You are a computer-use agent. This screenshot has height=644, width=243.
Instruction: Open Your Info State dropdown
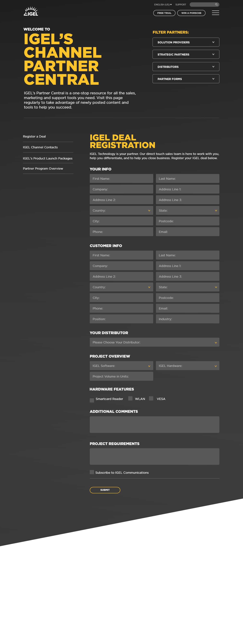coord(187,210)
